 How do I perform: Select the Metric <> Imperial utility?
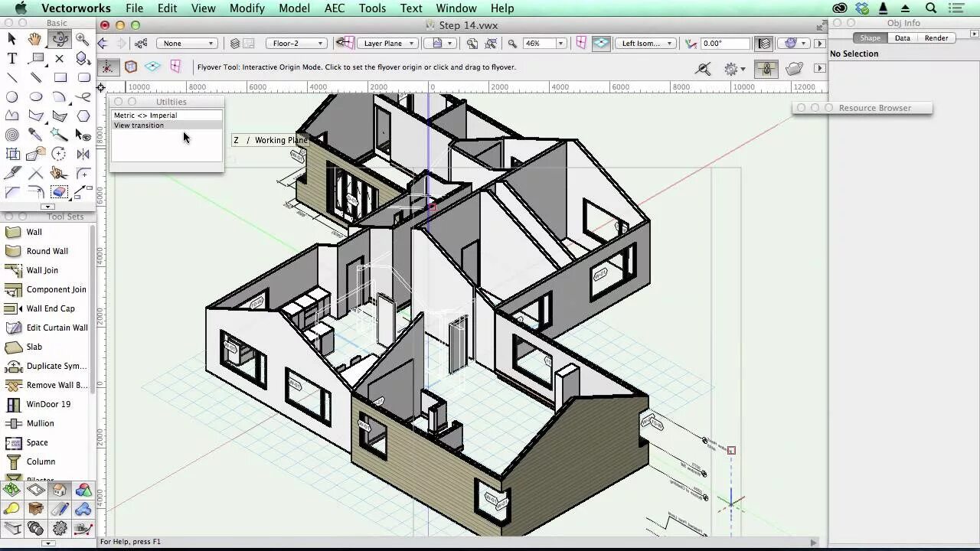[167, 116]
